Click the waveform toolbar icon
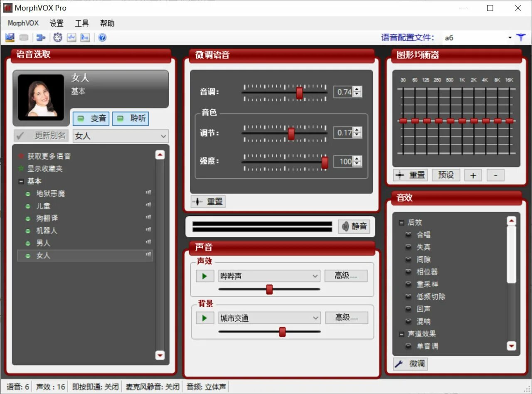 point(71,38)
